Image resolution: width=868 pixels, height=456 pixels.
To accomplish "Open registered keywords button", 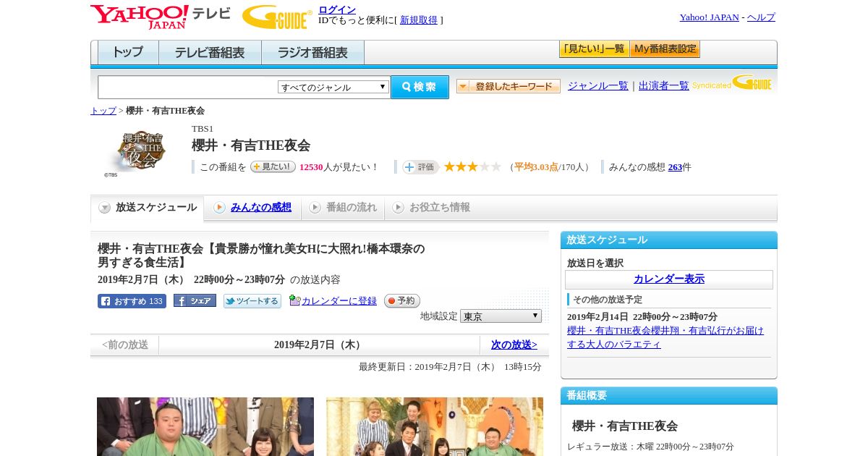I will pyautogui.click(x=509, y=86).
